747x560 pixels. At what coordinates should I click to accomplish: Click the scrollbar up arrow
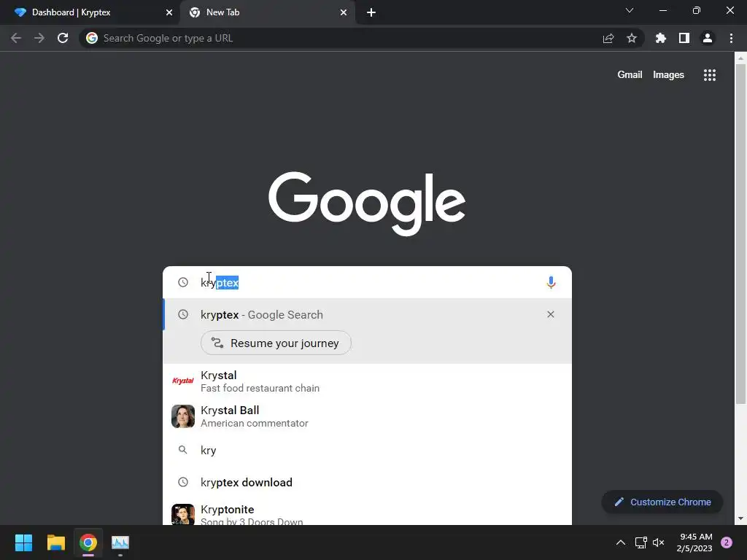[740, 58]
